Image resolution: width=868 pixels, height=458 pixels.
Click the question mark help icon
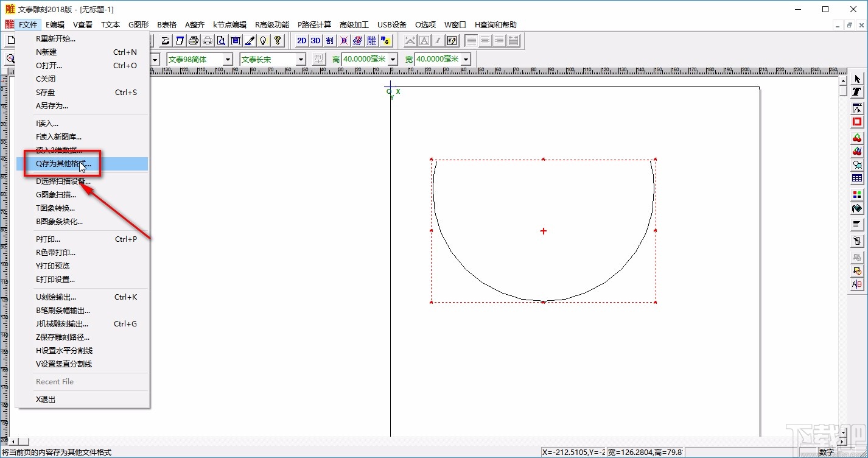coord(278,41)
